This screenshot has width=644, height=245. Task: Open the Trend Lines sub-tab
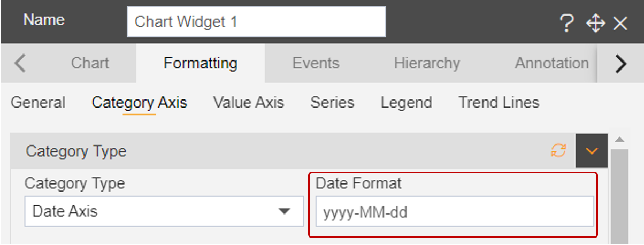click(x=499, y=102)
